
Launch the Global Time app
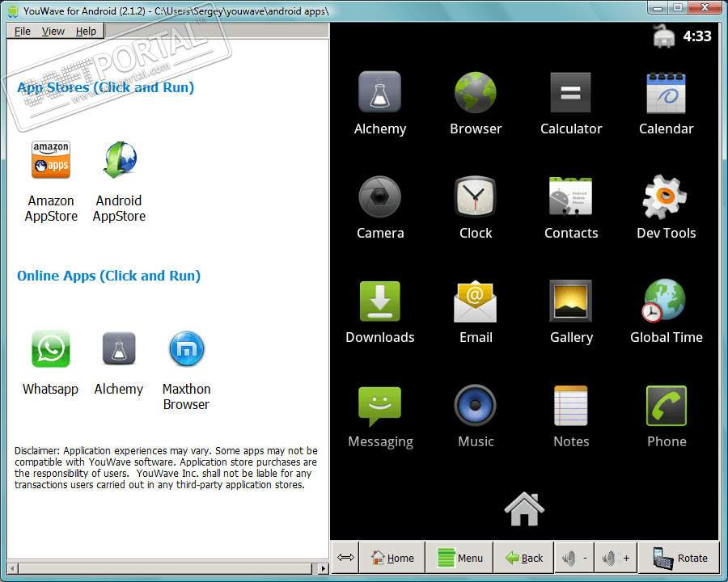click(x=664, y=300)
